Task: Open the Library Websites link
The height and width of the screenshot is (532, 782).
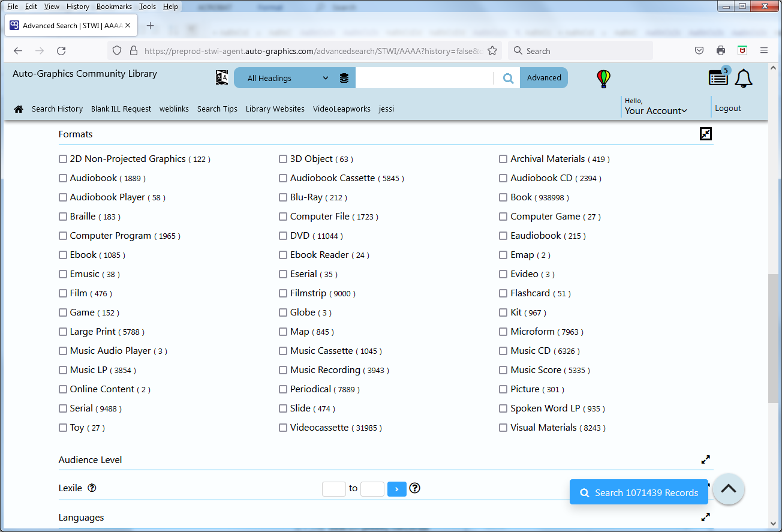Action: [275, 109]
